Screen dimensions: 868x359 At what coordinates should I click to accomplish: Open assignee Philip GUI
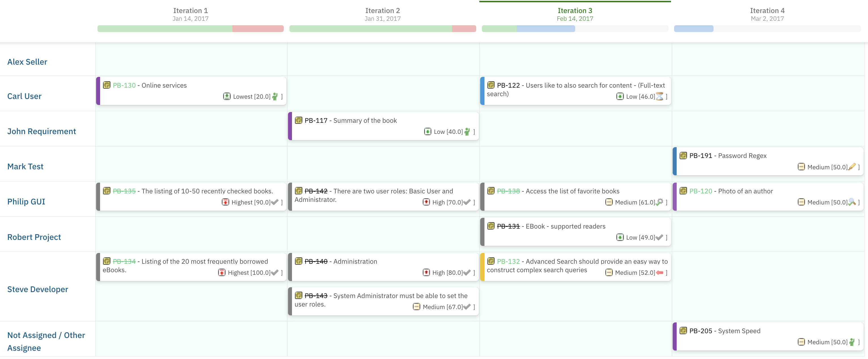(x=26, y=202)
